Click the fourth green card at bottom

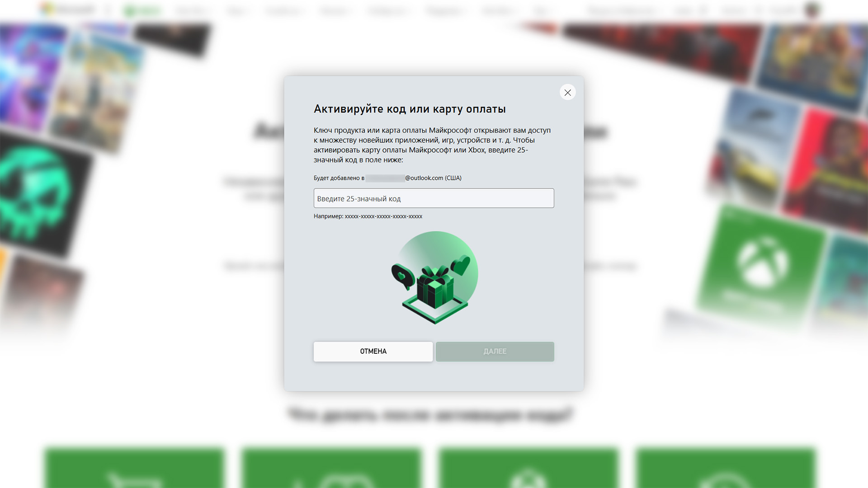tap(725, 468)
